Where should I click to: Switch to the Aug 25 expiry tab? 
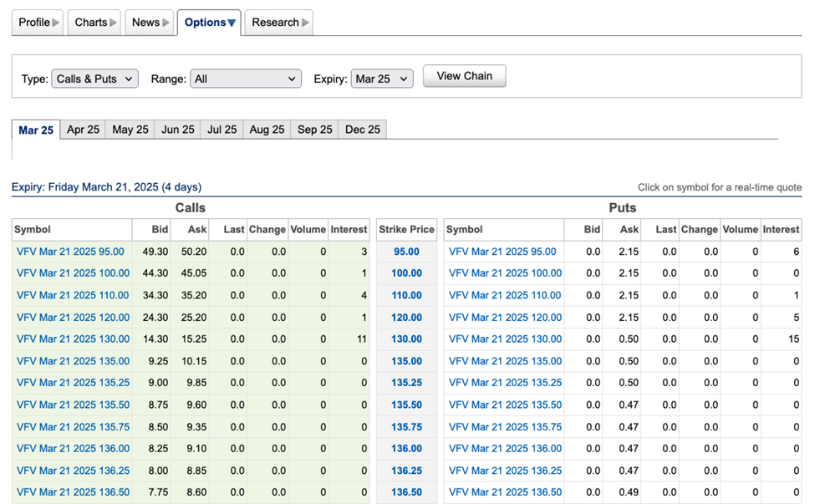coord(267,130)
